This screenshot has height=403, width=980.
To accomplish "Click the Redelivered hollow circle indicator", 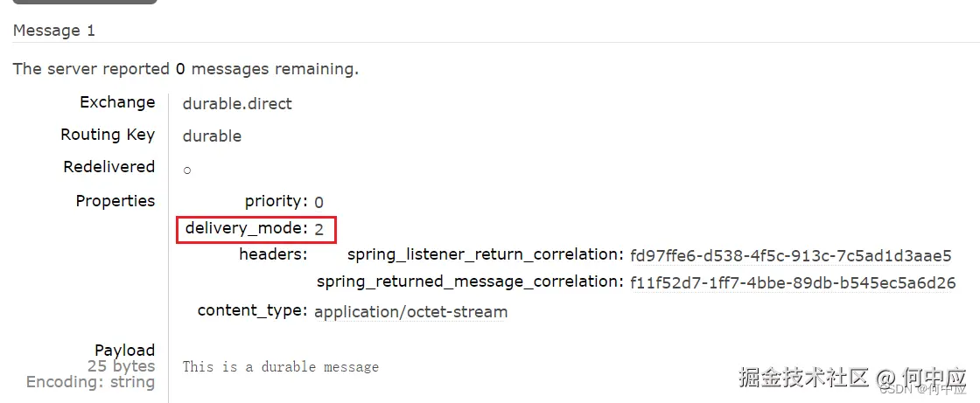I will pos(187,170).
